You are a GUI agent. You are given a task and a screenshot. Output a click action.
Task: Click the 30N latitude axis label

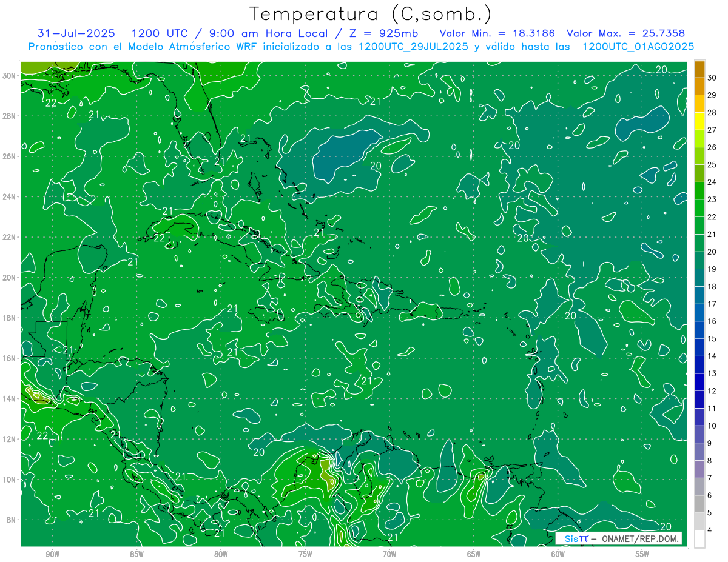[x=10, y=75]
